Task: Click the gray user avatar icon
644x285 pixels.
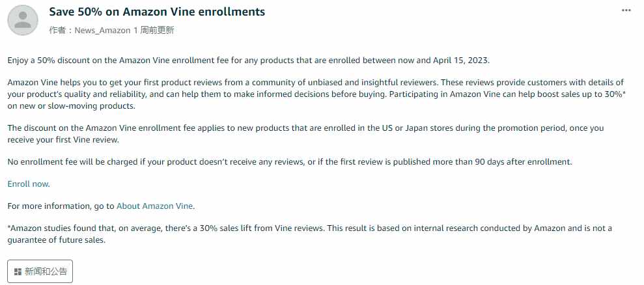Action: (x=23, y=20)
